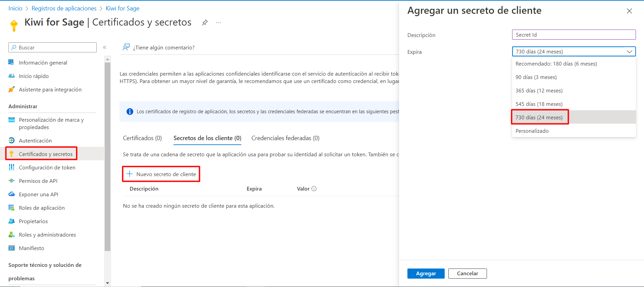Click the Configuración de token bars icon
644x287 pixels.
point(11,167)
